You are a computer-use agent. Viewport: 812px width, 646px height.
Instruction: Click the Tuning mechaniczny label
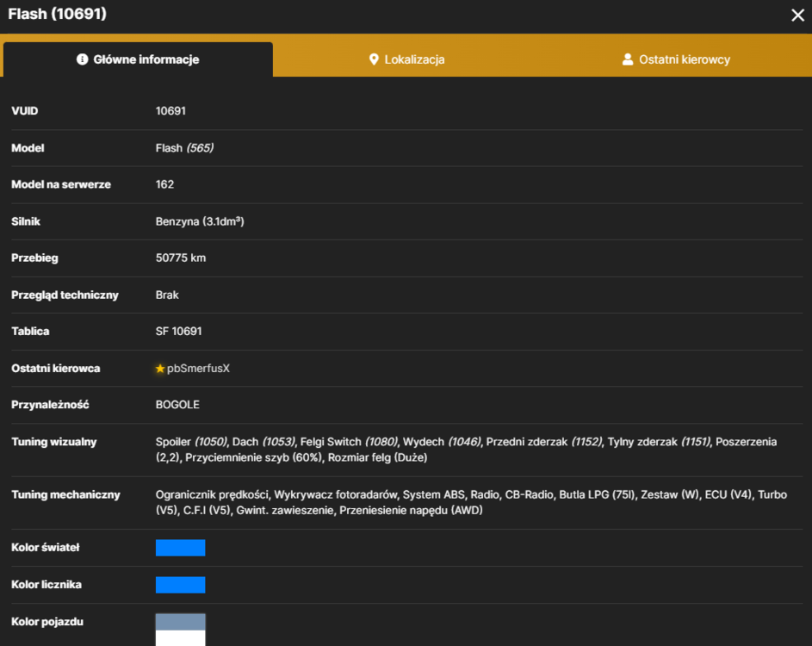(x=65, y=494)
